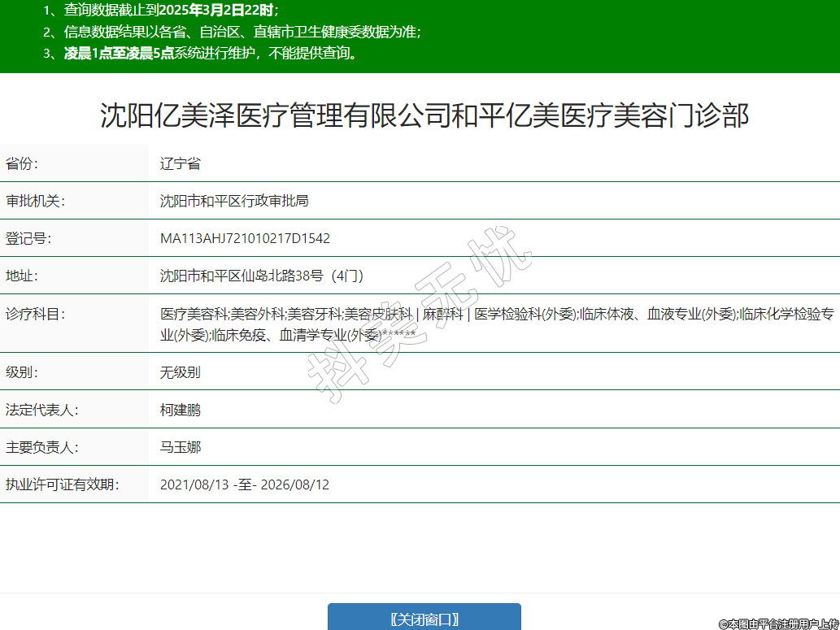Click the 沈阳市和平区行政审批局 authority value
Image resolution: width=840 pixels, height=630 pixels.
(x=234, y=201)
